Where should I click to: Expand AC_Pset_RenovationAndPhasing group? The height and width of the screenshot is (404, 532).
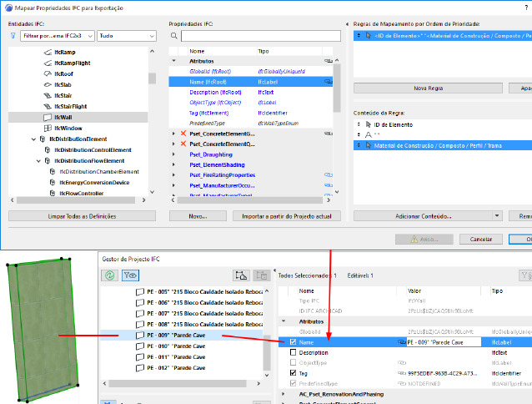pos(284,394)
